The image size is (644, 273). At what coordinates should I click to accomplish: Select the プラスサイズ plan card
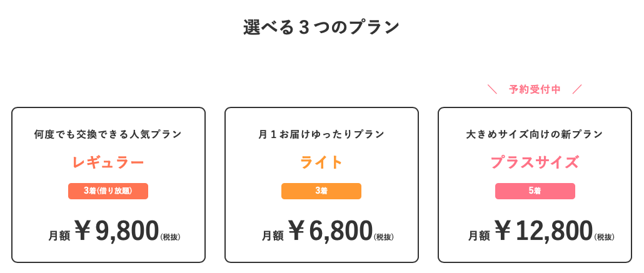(x=535, y=185)
